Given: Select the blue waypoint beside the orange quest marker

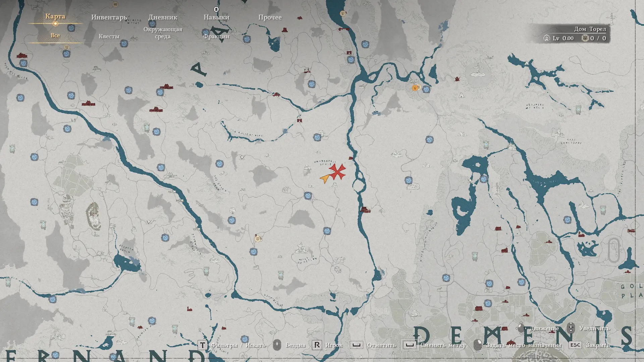Looking at the screenshot, I should 426,89.
